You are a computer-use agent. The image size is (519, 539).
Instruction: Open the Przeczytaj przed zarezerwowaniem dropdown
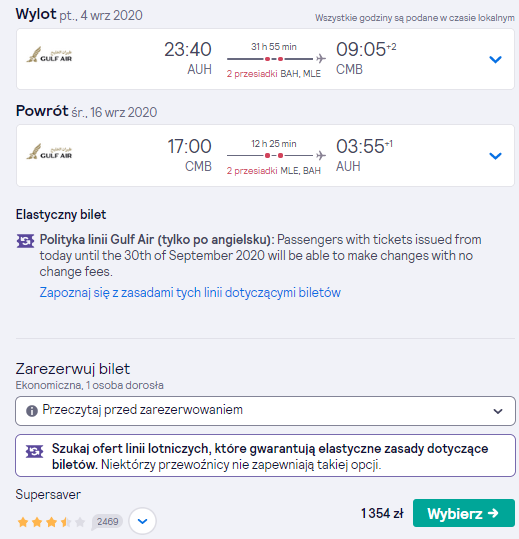tap(265, 411)
